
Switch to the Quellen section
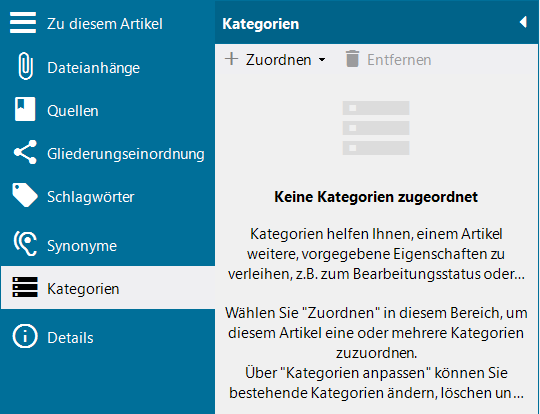point(73,111)
